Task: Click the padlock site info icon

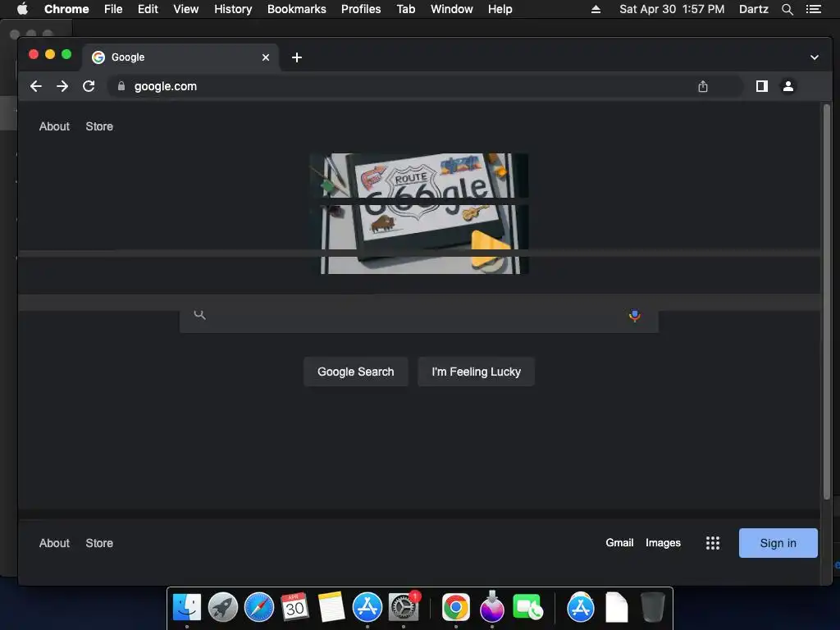Action: coord(121,86)
